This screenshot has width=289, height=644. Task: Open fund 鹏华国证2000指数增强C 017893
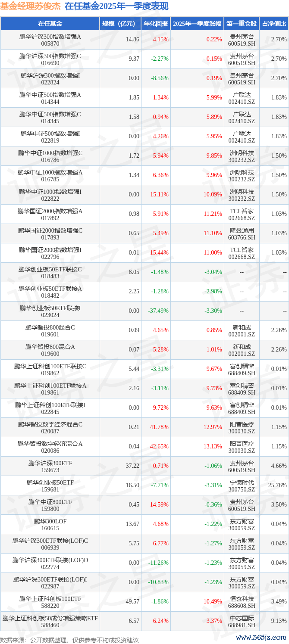click(50, 233)
